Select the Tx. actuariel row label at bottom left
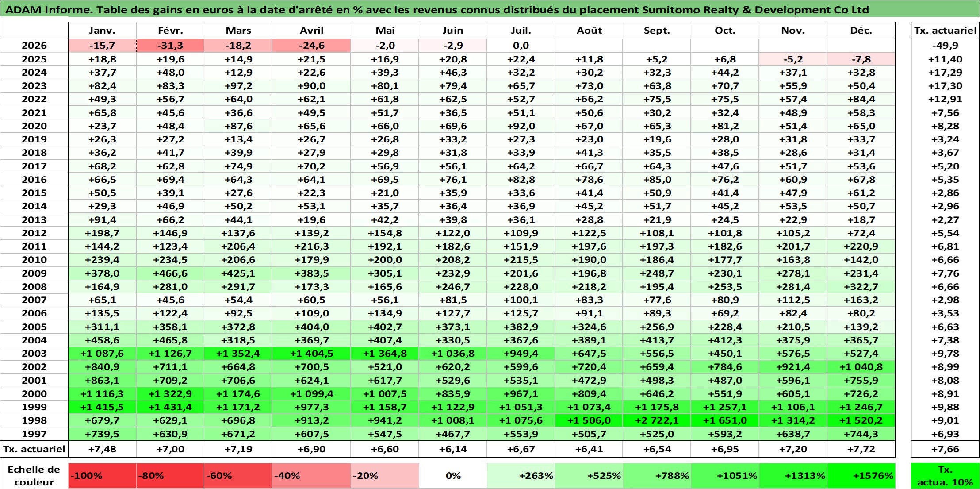Viewport: 980px width, 489px height. pyautogui.click(x=34, y=449)
